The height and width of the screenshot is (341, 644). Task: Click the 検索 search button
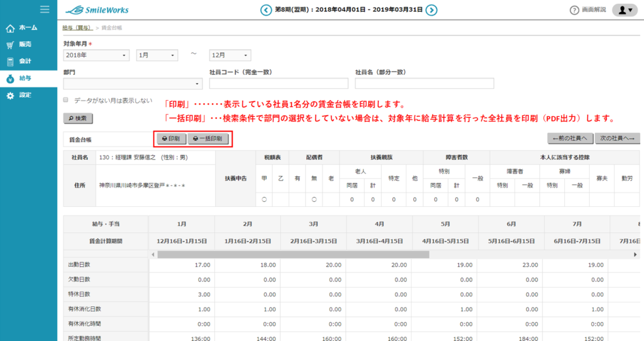coord(78,118)
